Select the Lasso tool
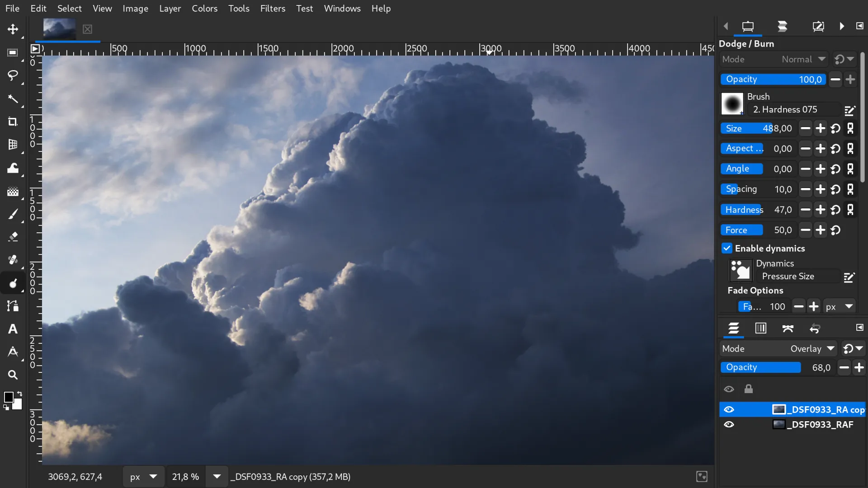This screenshot has width=868, height=488. (13, 75)
